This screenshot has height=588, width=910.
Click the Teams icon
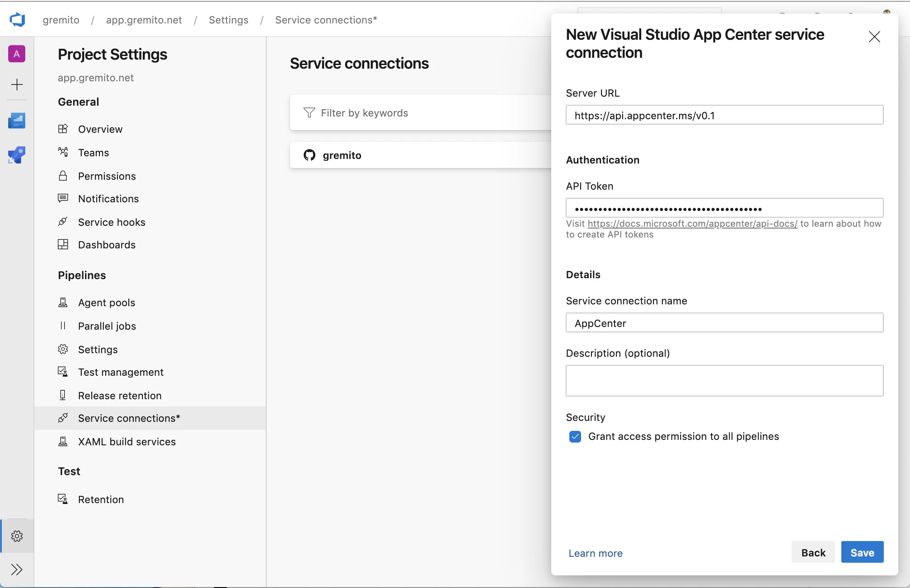coord(63,152)
